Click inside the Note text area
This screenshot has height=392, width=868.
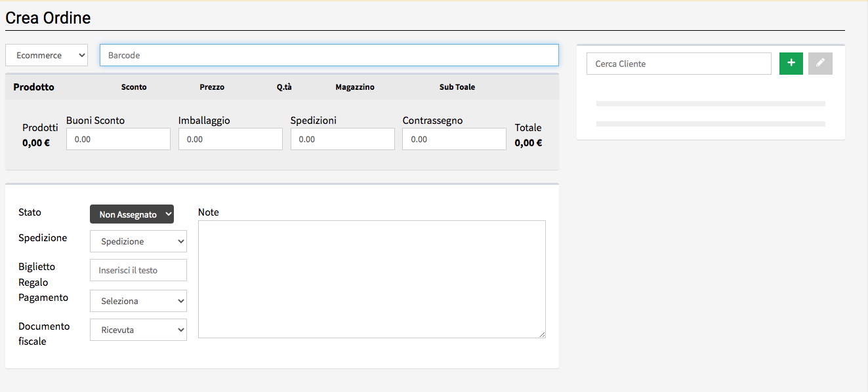point(372,279)
